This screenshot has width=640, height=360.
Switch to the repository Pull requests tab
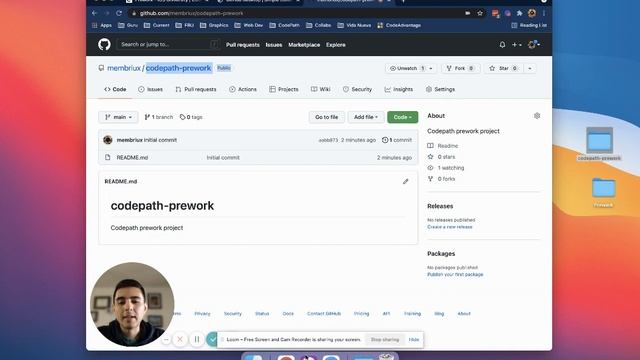[196, 89]
